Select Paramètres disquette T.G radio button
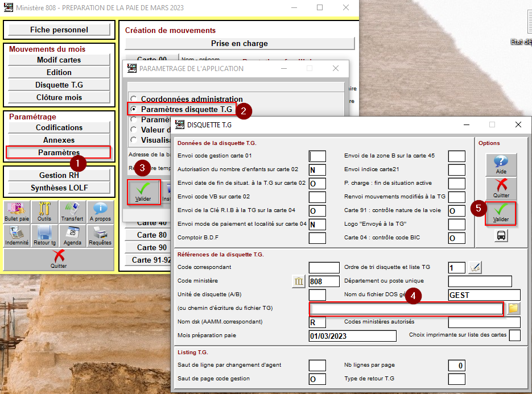Image resolution: width=532 pixels, height=394 pixels. [x=133, y=109]
